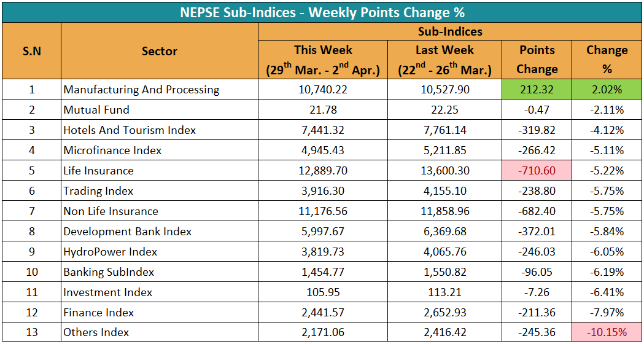Screen dimensions: 644x344
Task: Click the pink -10.15% cell
Action: 607,333
